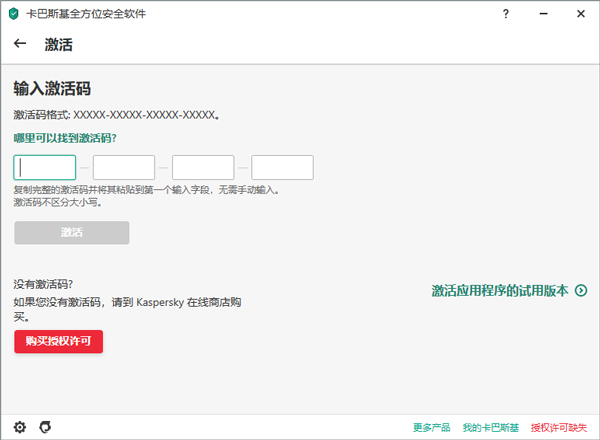Close the Kaspersky window

580,14
